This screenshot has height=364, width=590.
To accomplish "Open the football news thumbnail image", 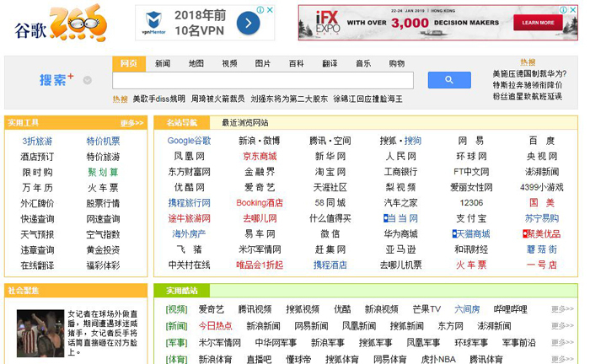I will click(40, 333).
